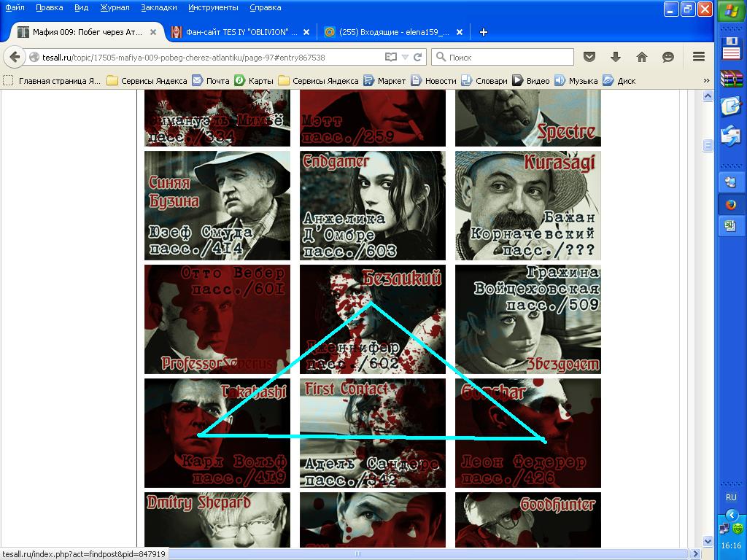Switch to Фан-сайт TES IY OBLIVION tab
The image size is (747, 560).
[241, 32]
